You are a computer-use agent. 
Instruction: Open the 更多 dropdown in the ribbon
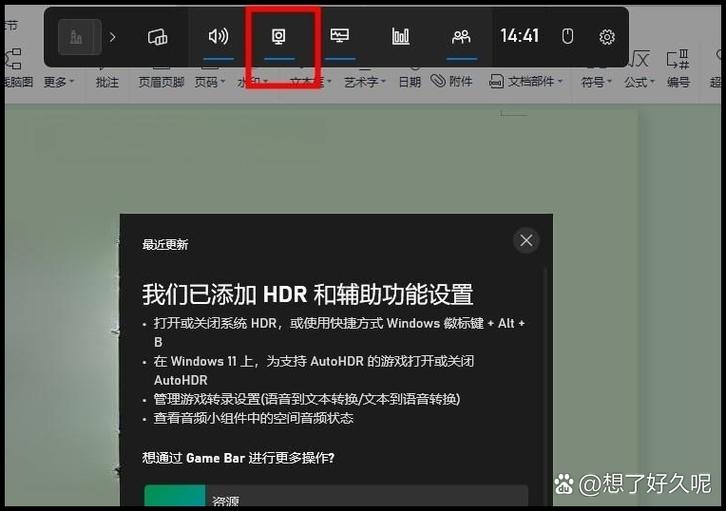tap(58, 82)
